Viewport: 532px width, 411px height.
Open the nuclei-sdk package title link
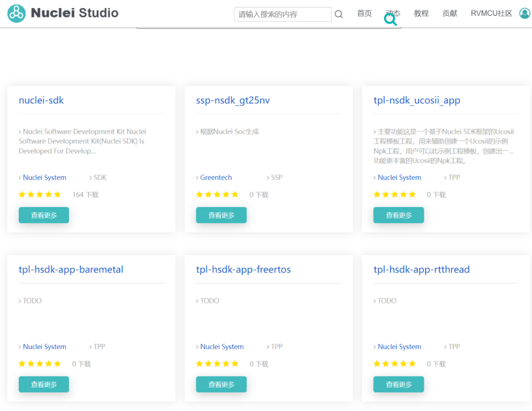[41, 100]
